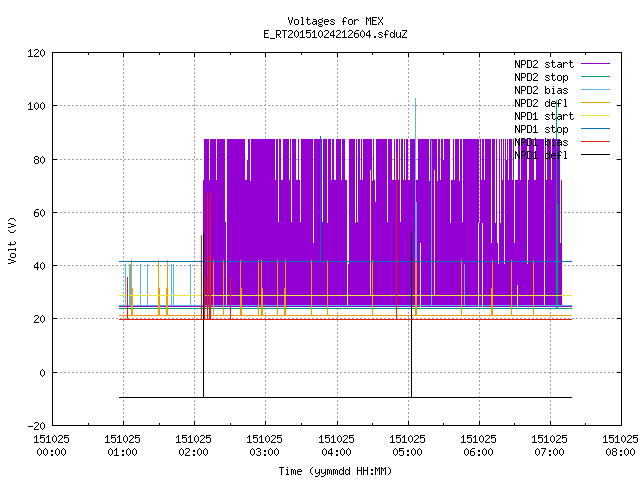
Task: Click the y-axis tick value 120
Action: point(36,53)
